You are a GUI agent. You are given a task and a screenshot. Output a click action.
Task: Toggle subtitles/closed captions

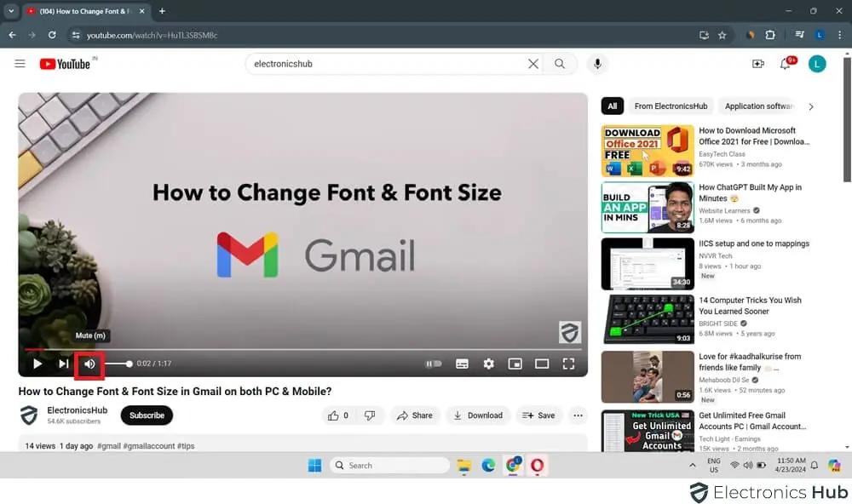pyautogui.click(x=462, y=364)
